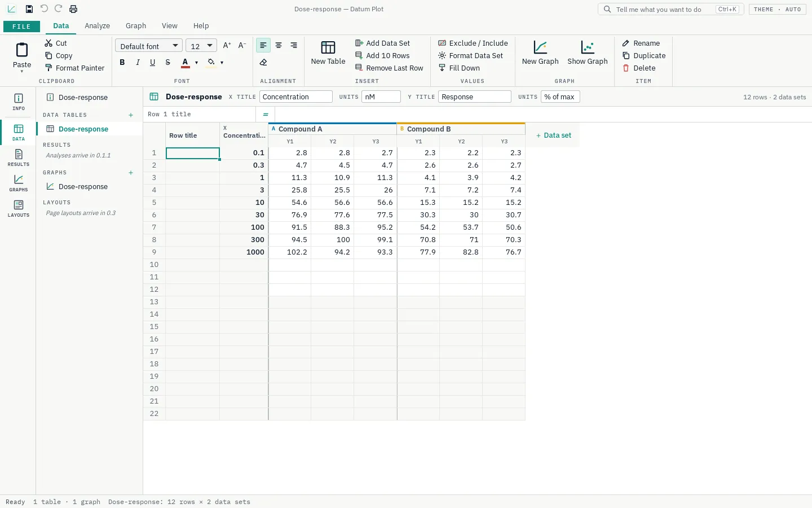This screenshot has height=508, width=812.
Task: Switch to Graphs in the sidebar
Action: 19,183
